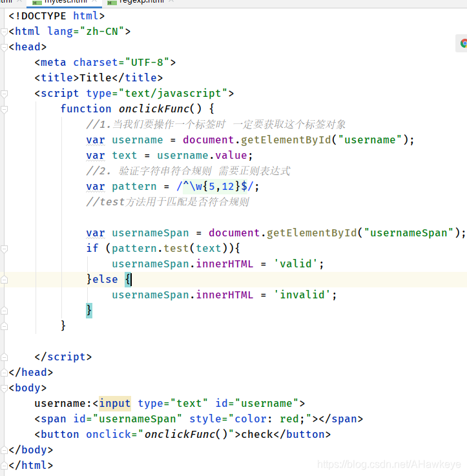The image size is (467, 476).
Task: Click the onclick="onclickFunc()" attribute
Action: [x=160, y=435]
